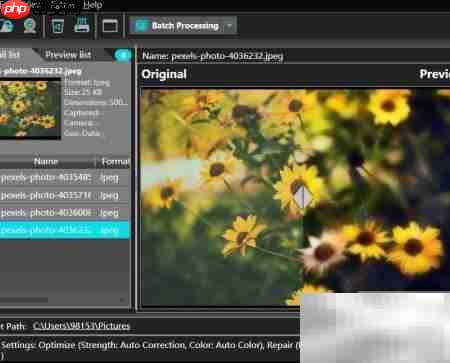
Task: Select the file row pexels-photo-403600
Action: [x=64, y=213]
